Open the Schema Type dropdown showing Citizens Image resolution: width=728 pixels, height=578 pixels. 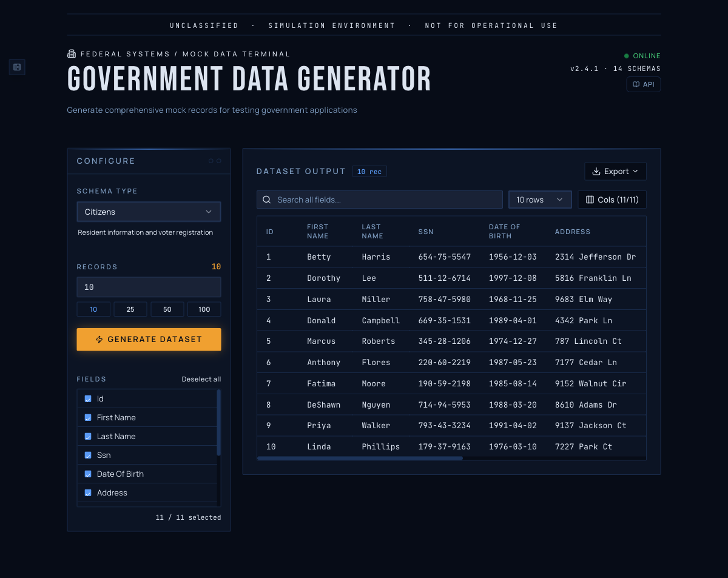click(149, 212)
